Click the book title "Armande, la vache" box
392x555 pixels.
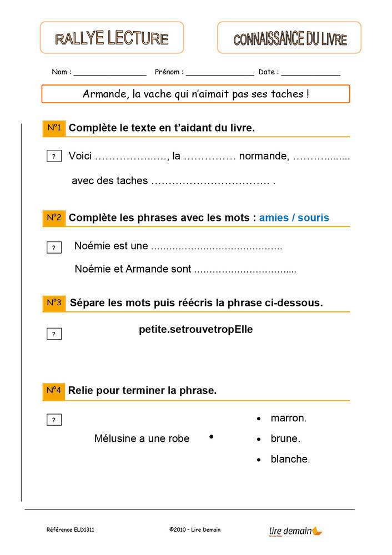point(195,94)
